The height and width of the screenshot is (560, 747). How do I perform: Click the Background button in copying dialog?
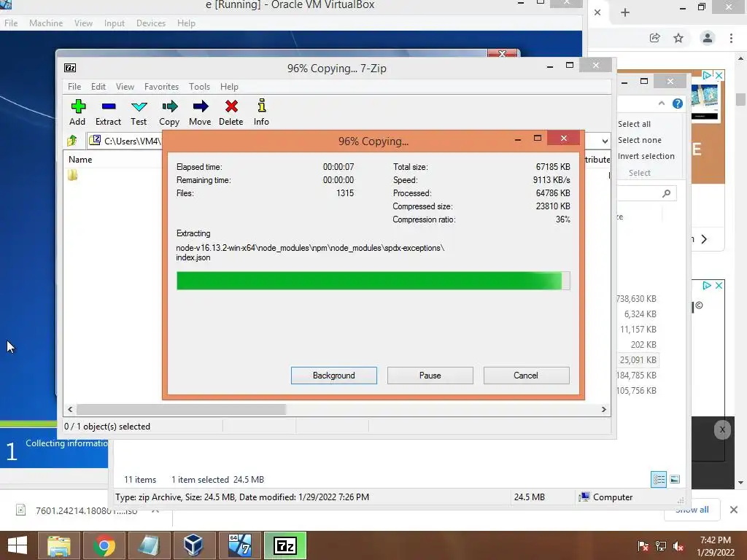334,376
